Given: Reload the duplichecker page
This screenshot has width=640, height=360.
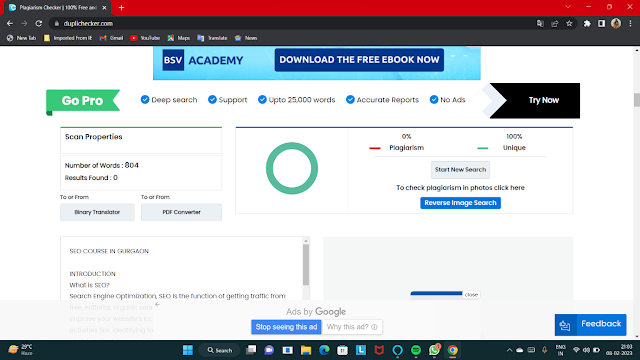Looking at the screenshot, I should (x=39, y=24).
